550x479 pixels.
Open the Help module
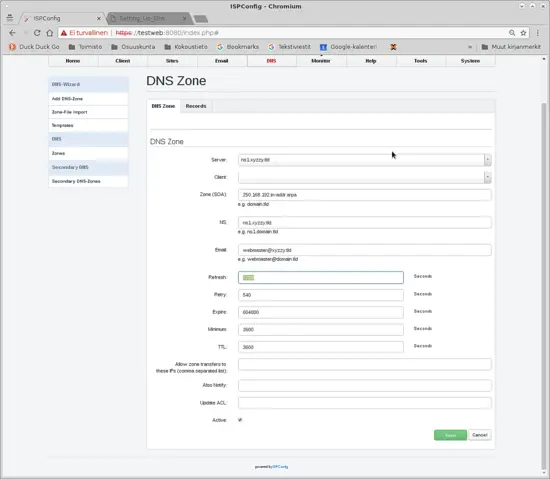[x=371, y=61]
